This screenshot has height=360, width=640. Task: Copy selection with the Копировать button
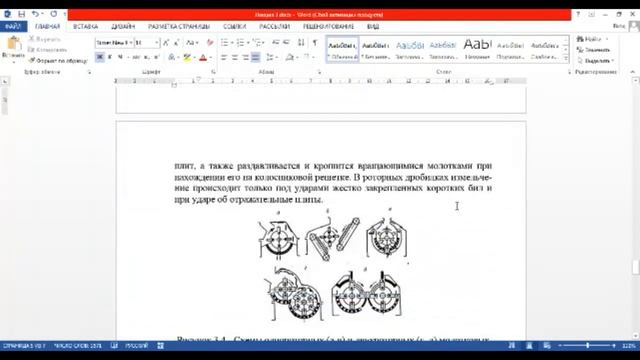coord(47,50)
